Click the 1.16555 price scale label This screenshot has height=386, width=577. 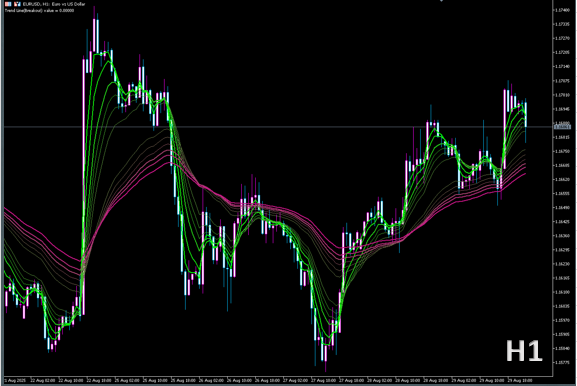(x=562, y=194)
